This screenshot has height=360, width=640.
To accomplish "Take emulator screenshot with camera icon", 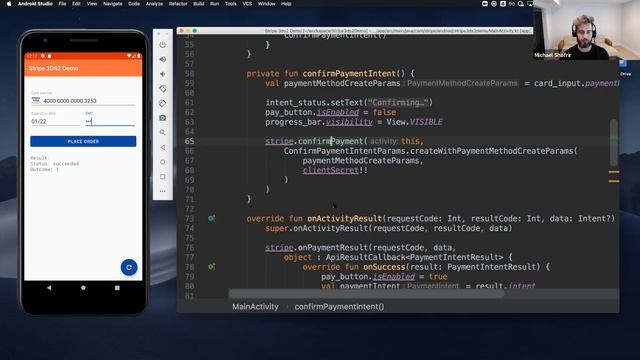I will click(162, 118).
